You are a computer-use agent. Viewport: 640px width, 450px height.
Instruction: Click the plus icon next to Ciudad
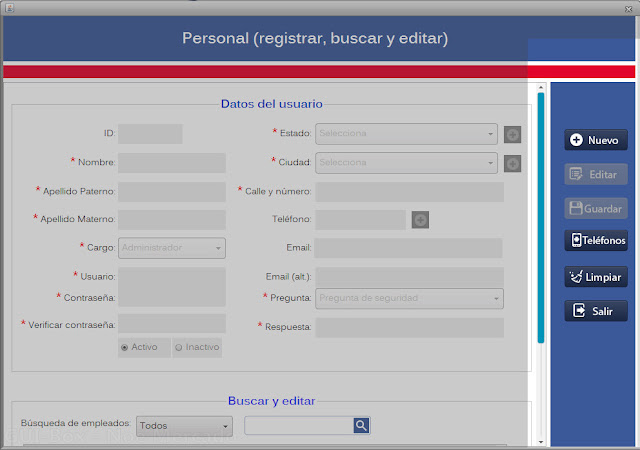point(512,163)
